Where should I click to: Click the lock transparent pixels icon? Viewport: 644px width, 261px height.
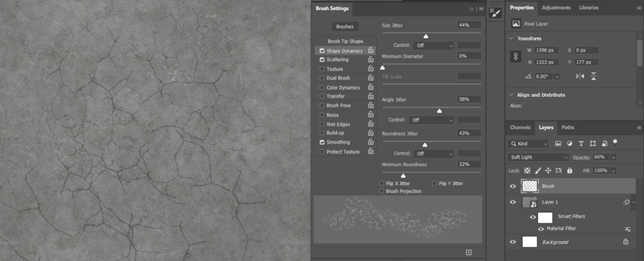click(527, 170)
